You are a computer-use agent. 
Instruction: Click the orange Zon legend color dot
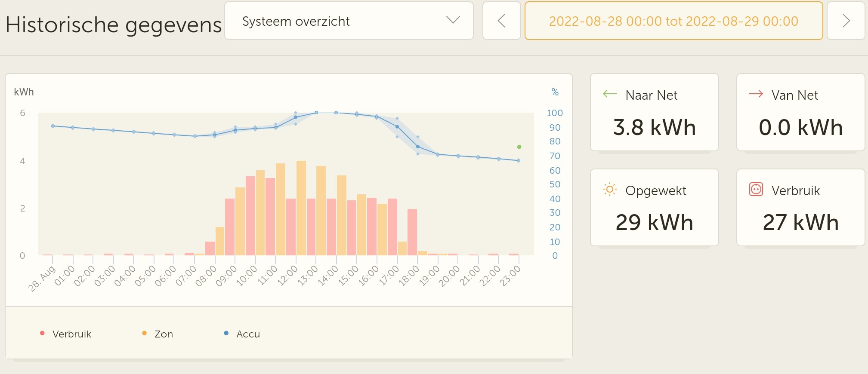144,333
